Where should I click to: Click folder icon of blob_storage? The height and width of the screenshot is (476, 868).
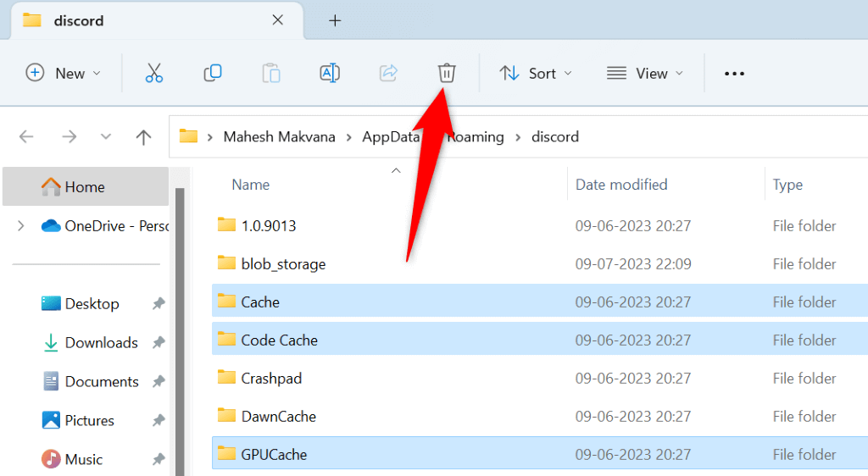point(226,263)
